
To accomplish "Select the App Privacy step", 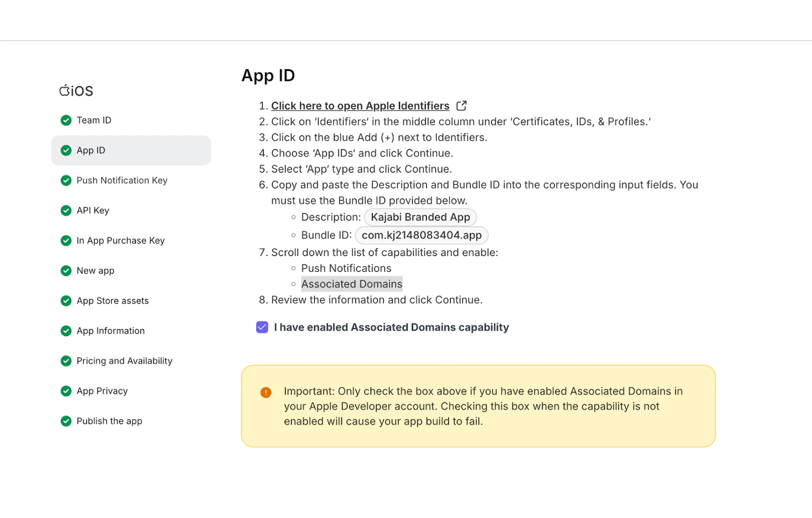I will pyautogui.click(x=101, y=391).
